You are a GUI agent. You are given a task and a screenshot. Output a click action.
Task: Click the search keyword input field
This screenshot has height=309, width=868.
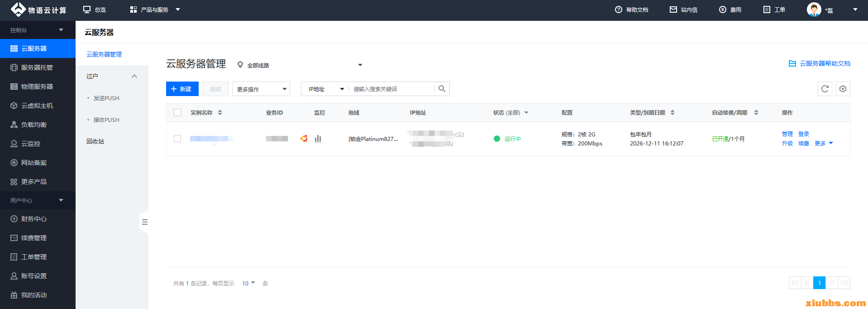point(391,89)
